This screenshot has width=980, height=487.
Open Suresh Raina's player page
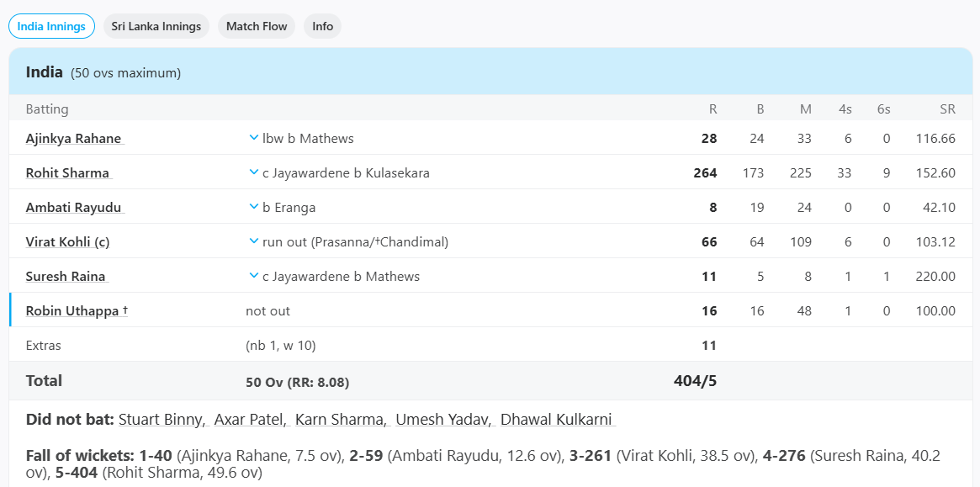66,275
